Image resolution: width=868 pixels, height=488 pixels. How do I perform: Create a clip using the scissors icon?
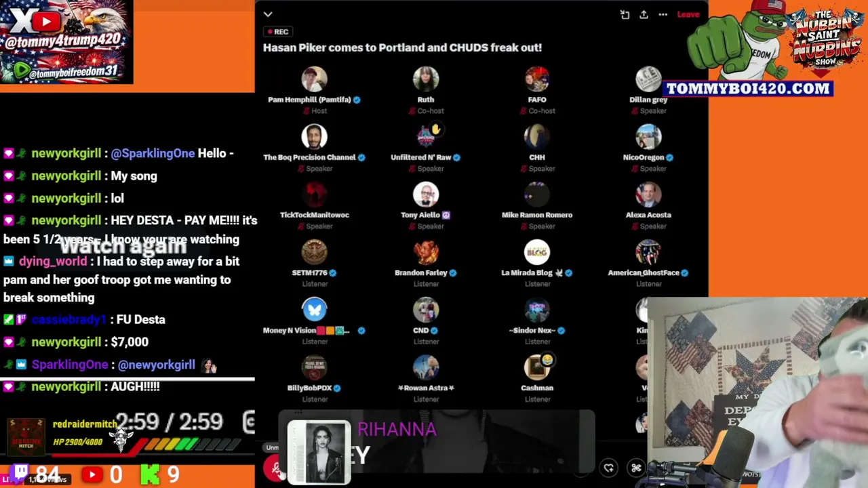pyautogui.click(x=636, y=468)
